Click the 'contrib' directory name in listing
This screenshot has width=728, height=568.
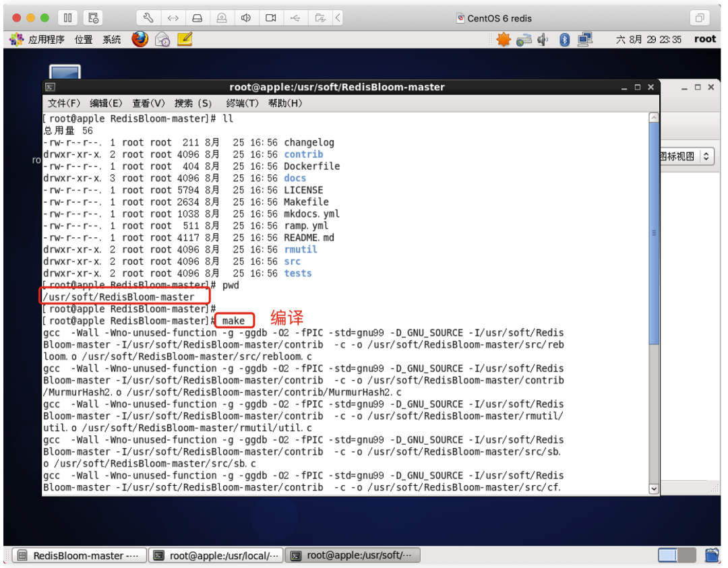click(303, 154)
